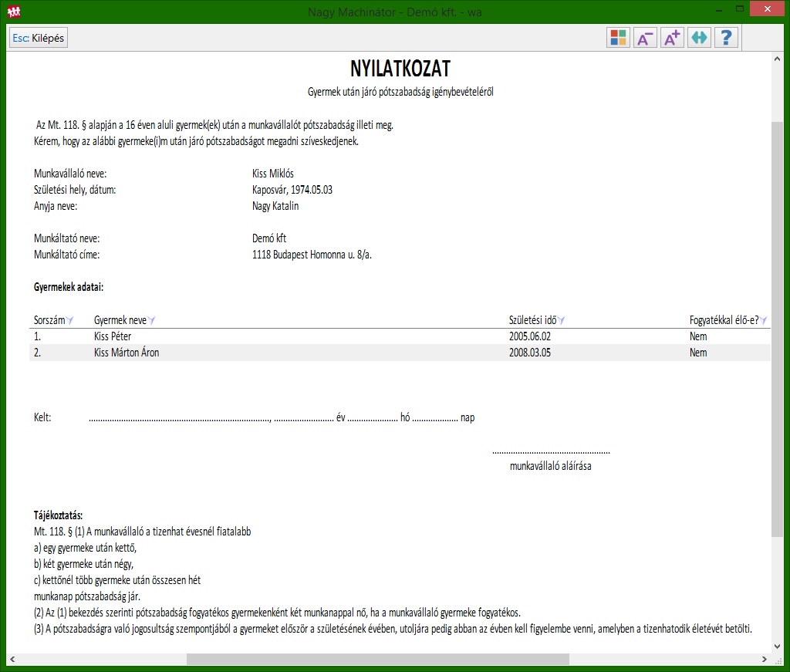
Task: Click the vertical scrollbar thumb
Action: (x=777, y=329)
